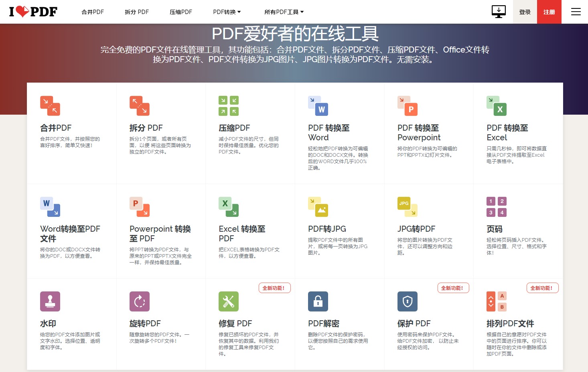Open the 合并PDF card title
This screenshot has height=372, width=588.
[56, 128]
